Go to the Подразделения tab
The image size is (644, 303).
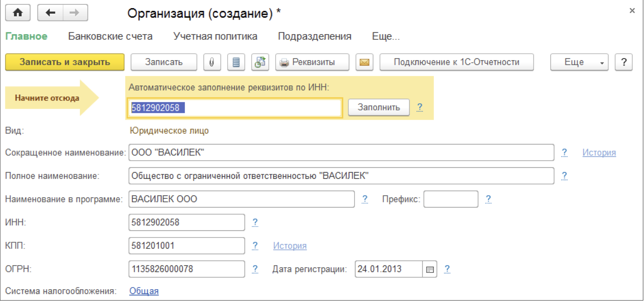[315, 36]
